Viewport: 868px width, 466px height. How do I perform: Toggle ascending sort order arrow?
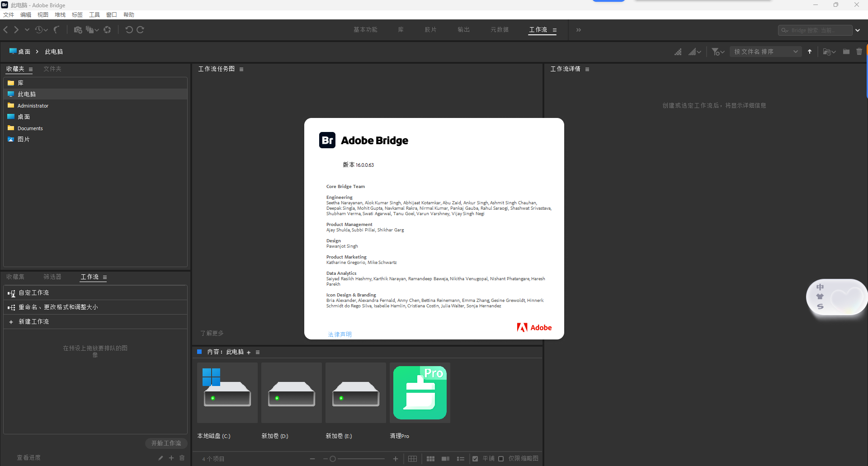coord(810,52)
